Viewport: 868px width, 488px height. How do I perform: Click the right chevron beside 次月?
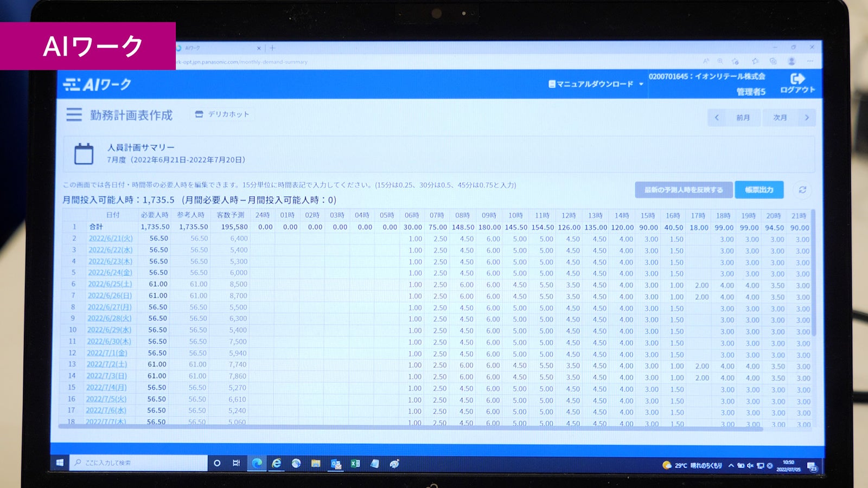(808, 117)
